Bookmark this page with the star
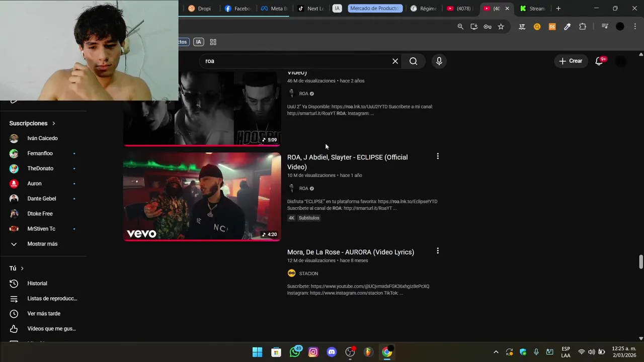 501,27
